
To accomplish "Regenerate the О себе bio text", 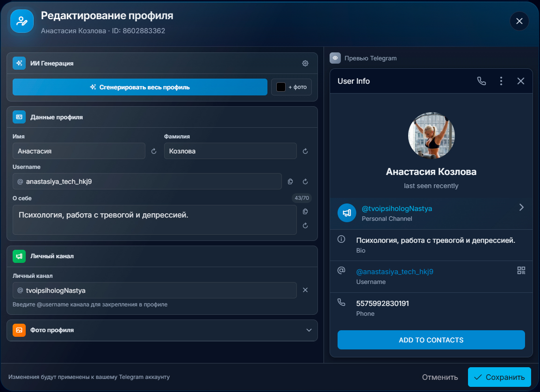I will pos(305,225).
